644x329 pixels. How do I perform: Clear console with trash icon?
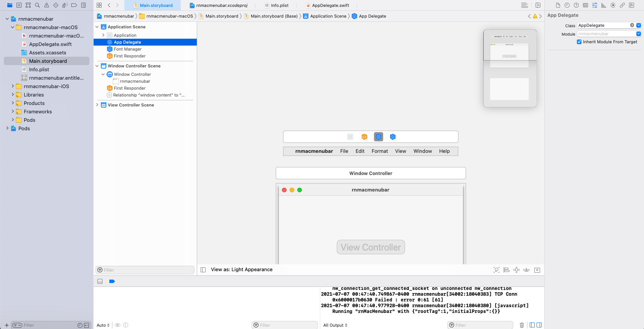522,325
